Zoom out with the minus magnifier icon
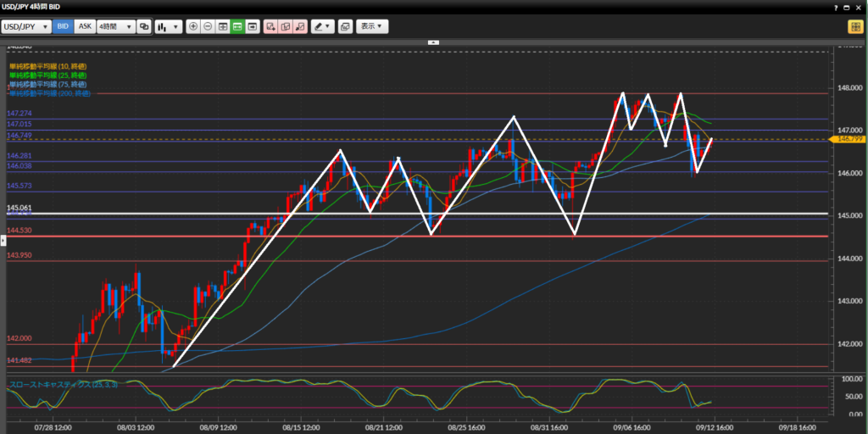This screenshot has width=868, height=434. (208, 26)
